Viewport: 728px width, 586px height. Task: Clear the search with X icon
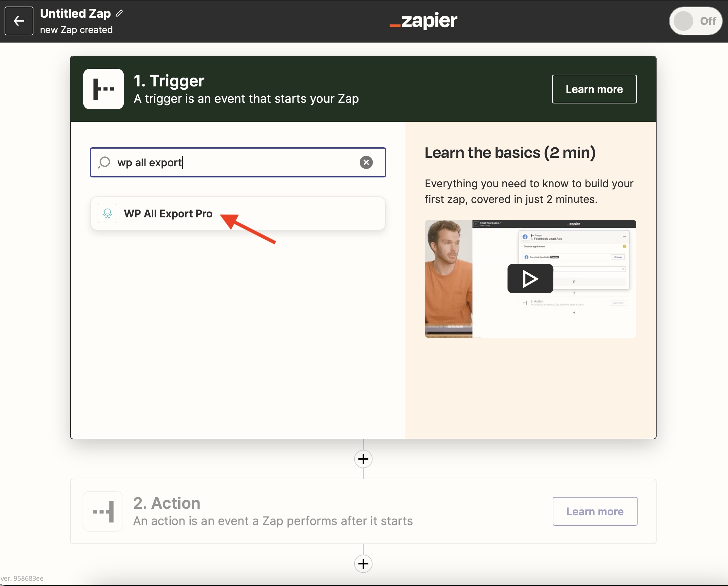366,162
